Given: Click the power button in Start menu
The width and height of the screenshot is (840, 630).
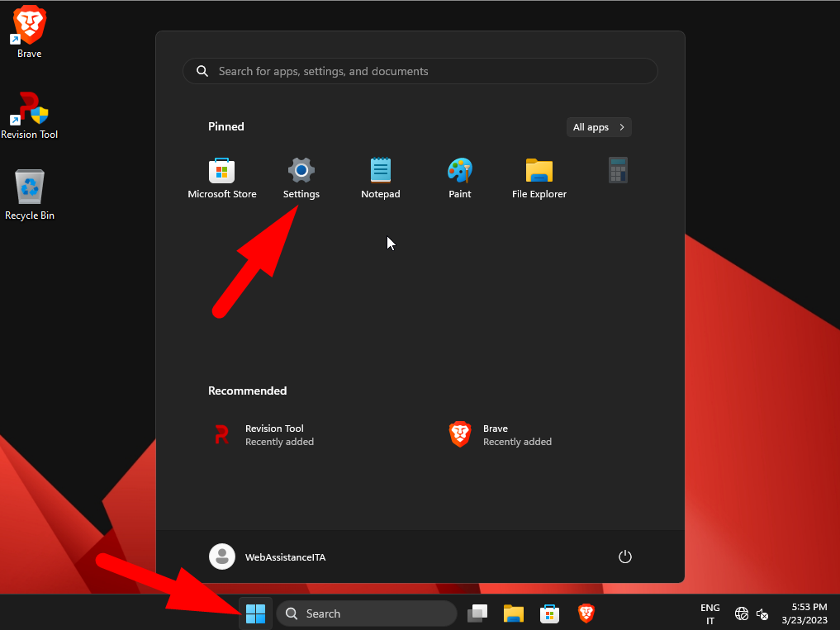Looking at the screenshot, I should point(624,557).
